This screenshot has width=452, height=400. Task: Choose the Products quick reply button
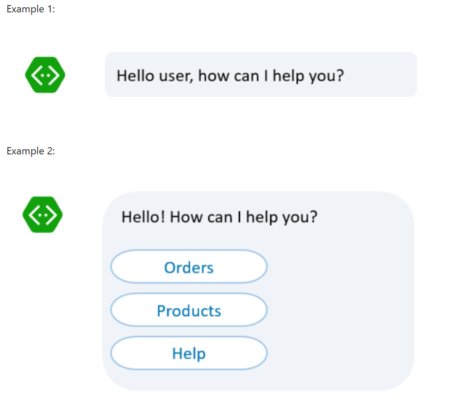189,310
